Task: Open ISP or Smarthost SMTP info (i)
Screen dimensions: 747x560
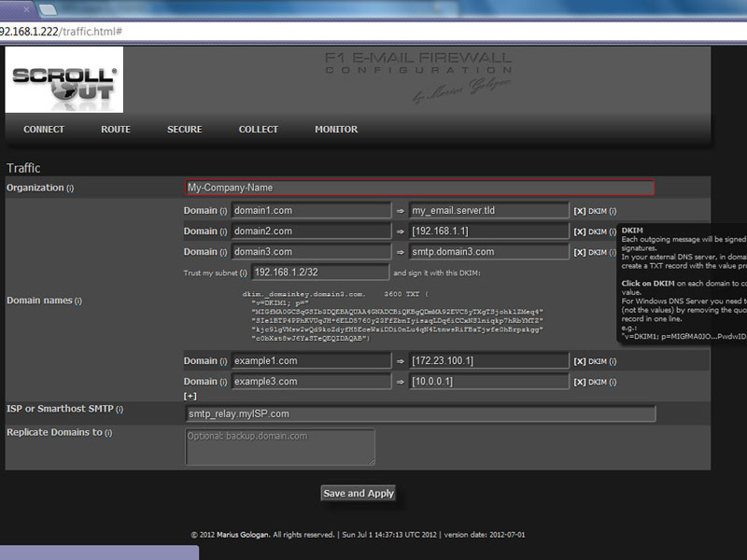Action: 120,410
